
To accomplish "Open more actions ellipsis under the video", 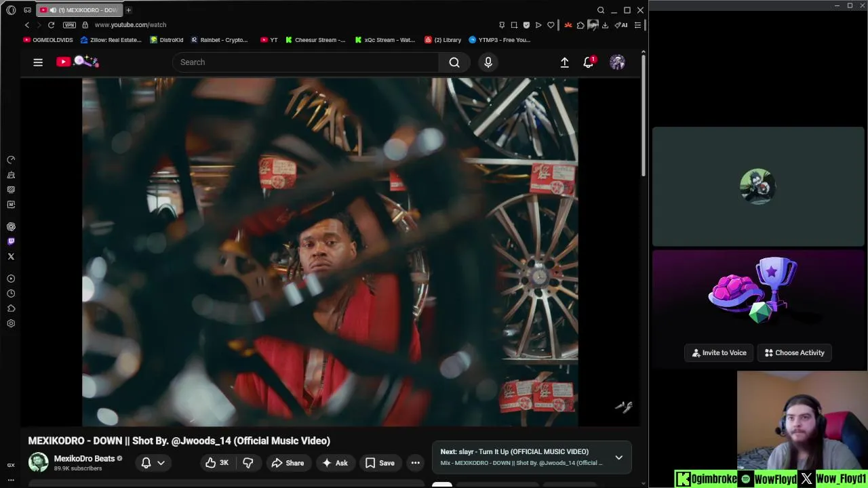I will (x=416, y=463).
